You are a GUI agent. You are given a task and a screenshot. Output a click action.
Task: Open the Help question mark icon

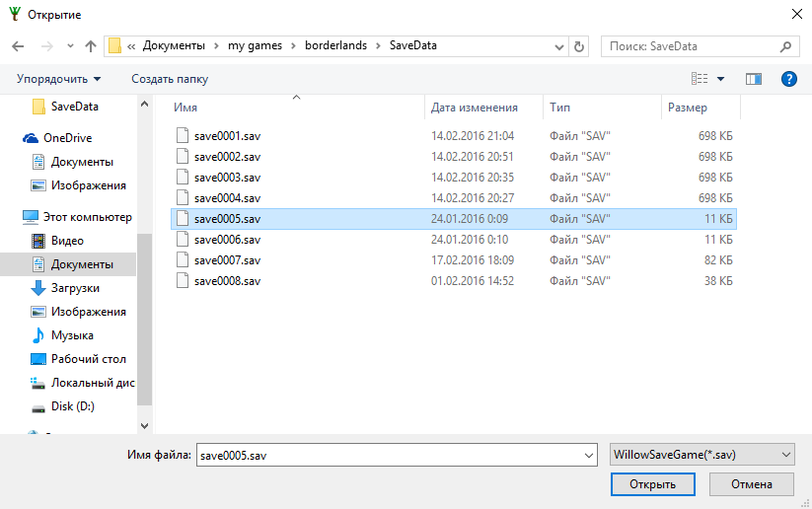788,79
